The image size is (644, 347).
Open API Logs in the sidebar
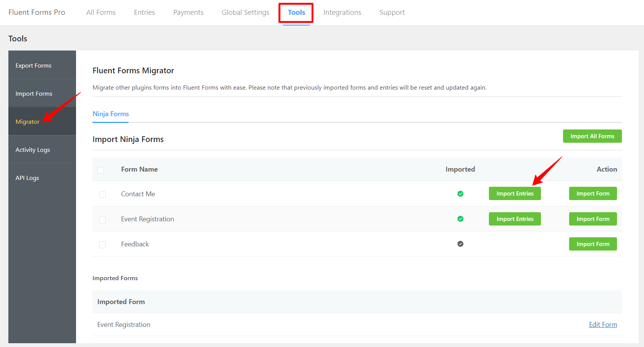(x=42, y=178)
